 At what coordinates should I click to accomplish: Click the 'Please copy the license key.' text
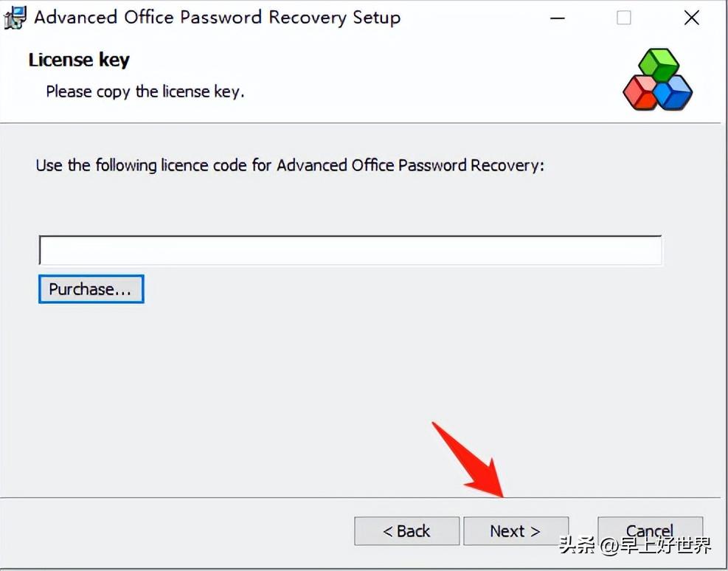145,91
